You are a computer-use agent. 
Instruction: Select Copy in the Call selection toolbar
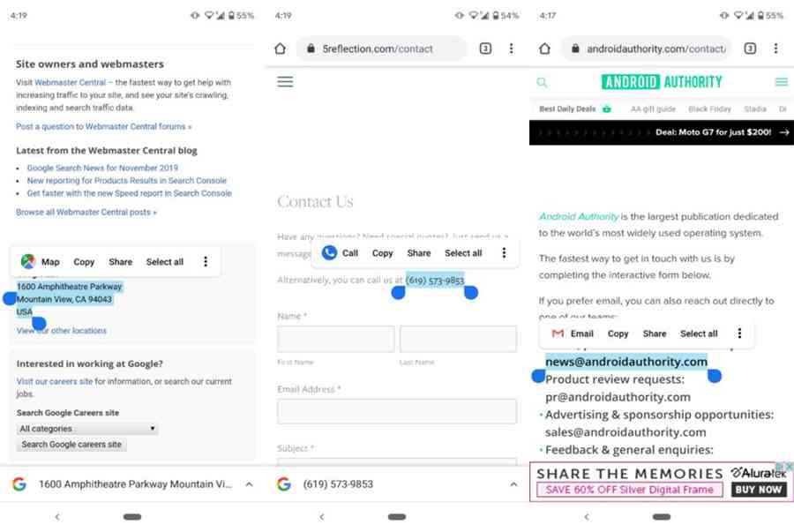[x=382, y=253]
